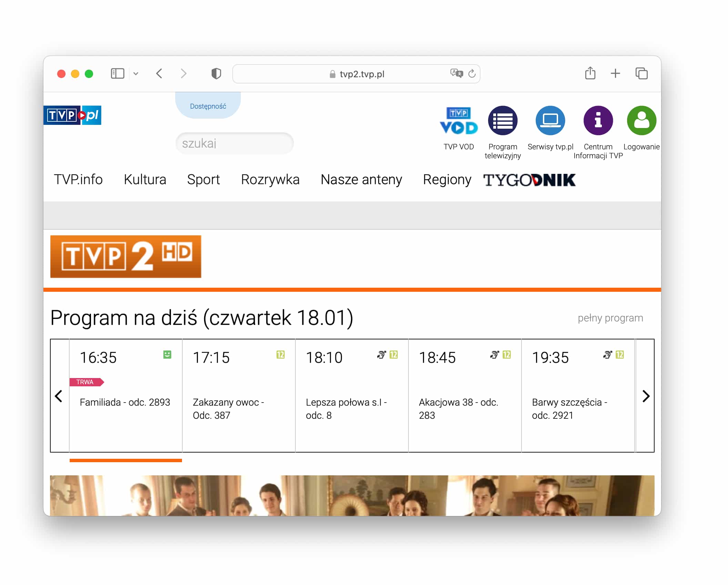Click the age rating 12 badge on Zakazany owoc
Image resolution: width=728 pixels, height=585 pixels.
[280, 355]
